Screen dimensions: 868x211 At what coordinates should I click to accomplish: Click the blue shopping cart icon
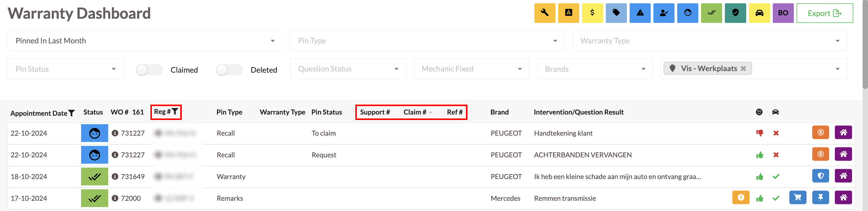[x=797, y=197]
